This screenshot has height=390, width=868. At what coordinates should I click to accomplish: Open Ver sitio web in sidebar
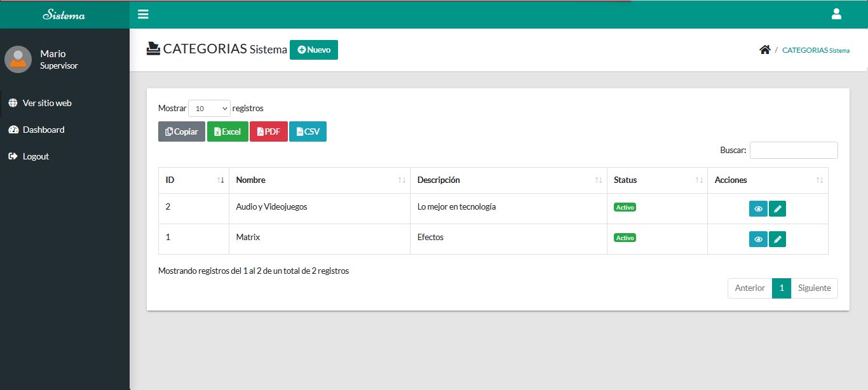coord(46,103)
